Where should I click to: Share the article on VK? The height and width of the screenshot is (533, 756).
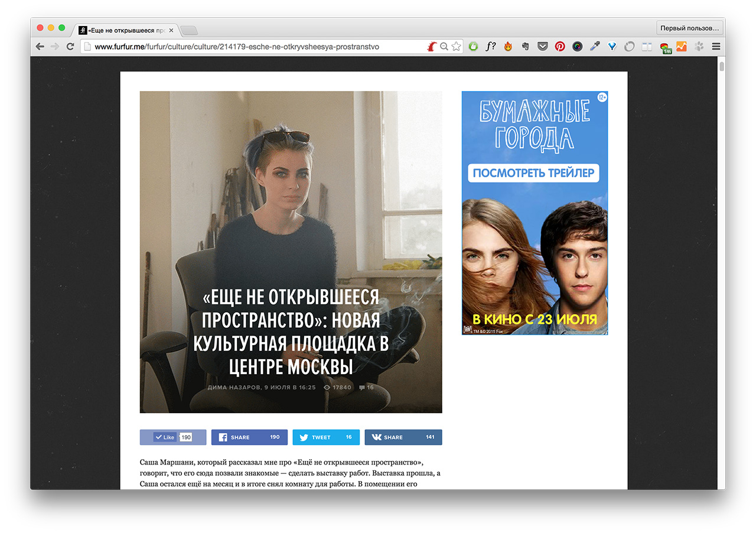coord(403,437)
